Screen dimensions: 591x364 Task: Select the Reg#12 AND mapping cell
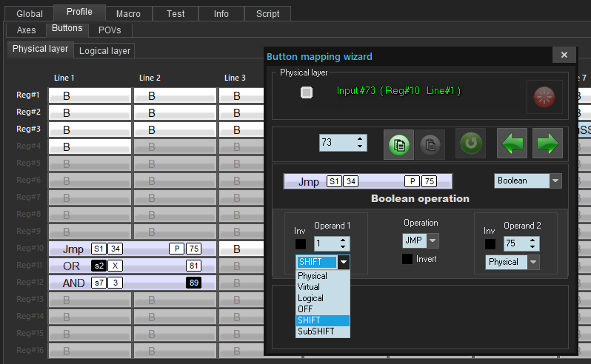click(133, 283)
